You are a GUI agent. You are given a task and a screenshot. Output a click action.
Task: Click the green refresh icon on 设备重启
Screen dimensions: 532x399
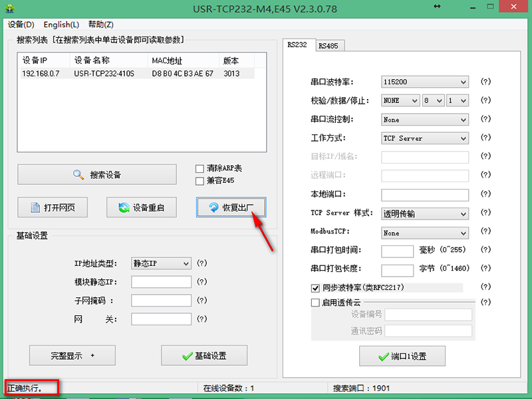click(124, 207)
